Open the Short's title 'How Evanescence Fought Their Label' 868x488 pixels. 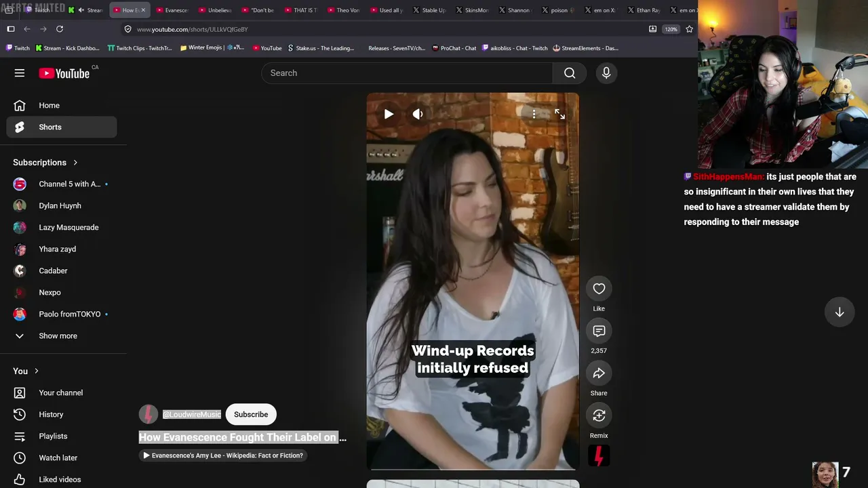(x=243, y=437)
